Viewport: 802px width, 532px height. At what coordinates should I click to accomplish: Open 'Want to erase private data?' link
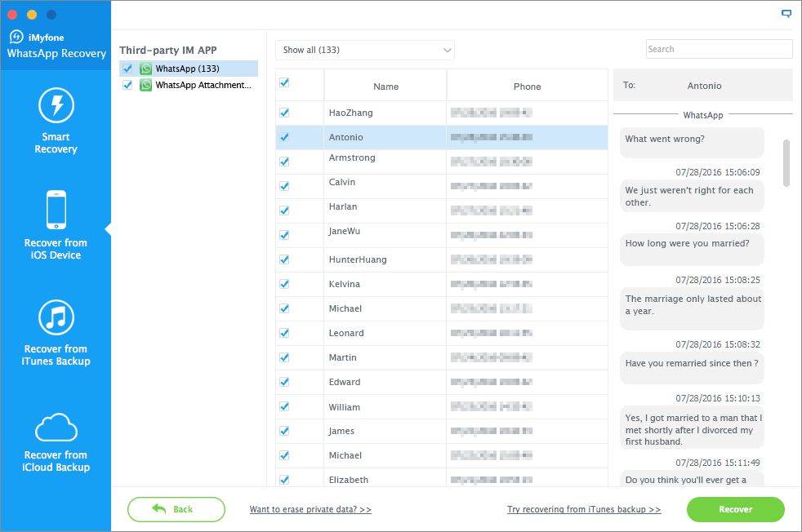click(310, 509)
